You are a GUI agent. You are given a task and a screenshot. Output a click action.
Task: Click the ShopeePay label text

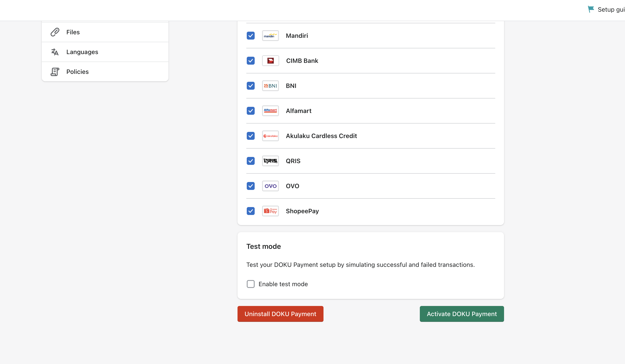[302, 211]
